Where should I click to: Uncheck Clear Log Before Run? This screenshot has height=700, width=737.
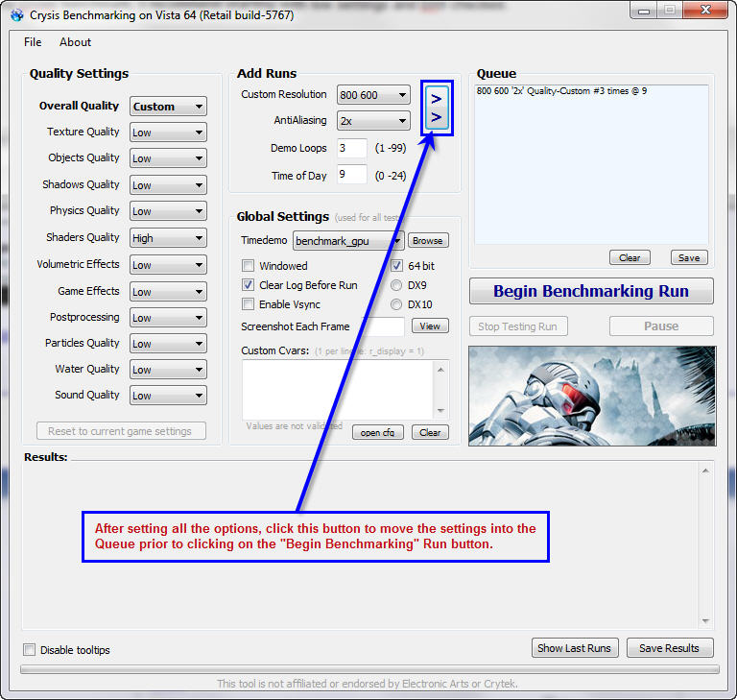click(x=249, y=285)
